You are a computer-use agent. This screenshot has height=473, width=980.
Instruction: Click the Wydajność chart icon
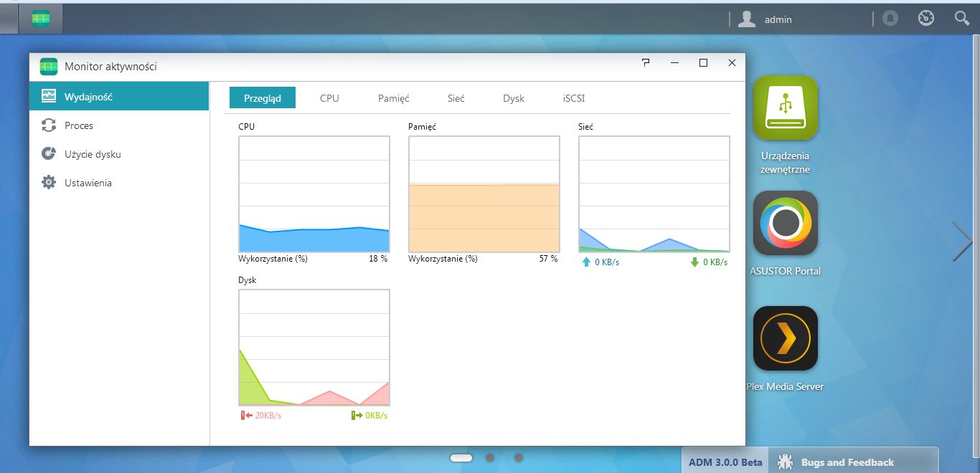tap(49, 96)
